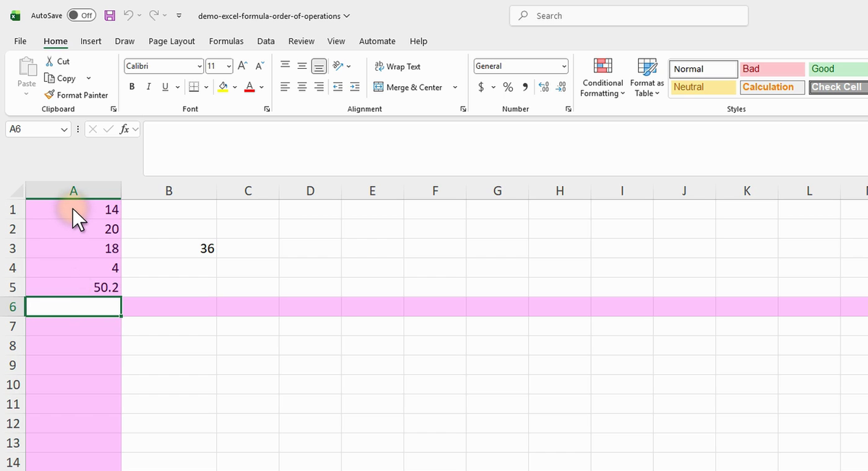This screenshot has width=868, height=471.
Task: Select the Format Painter tool
Action: [x=76, y=95]
